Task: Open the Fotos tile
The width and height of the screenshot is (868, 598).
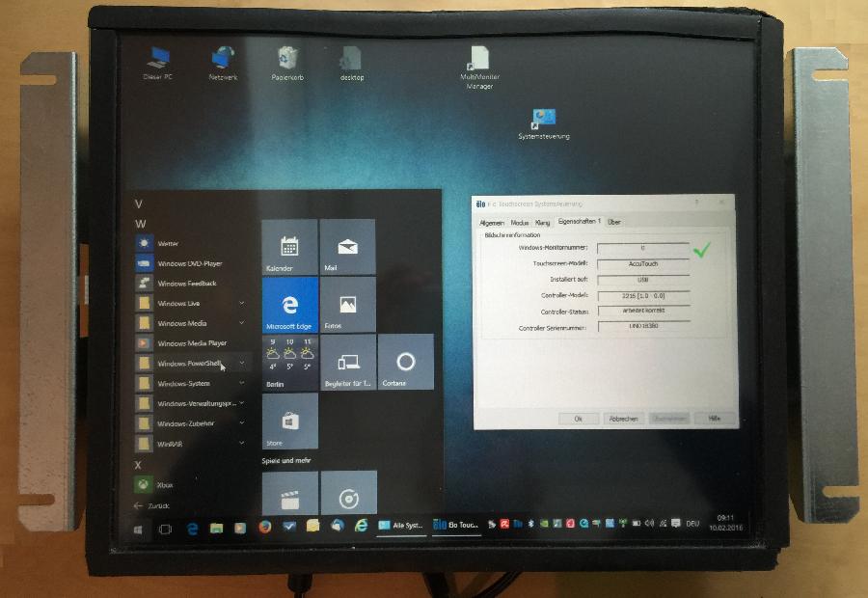Action: point(345,305)
